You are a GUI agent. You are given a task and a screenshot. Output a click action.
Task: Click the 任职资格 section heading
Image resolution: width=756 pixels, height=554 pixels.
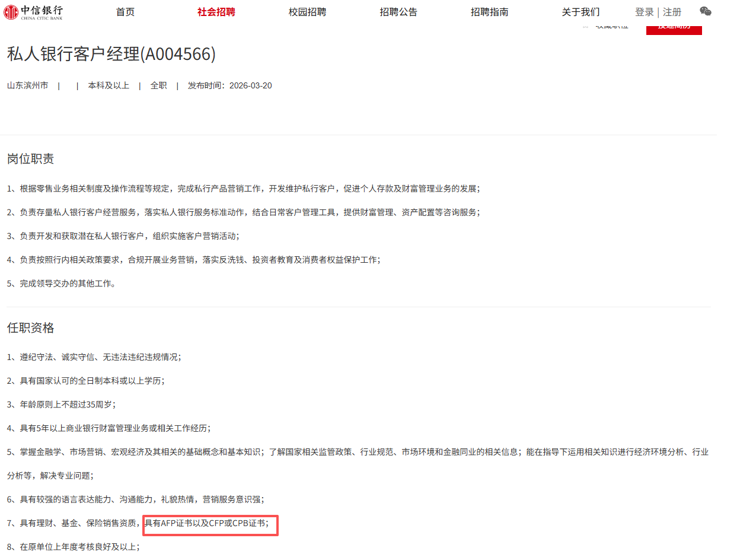click(x=31, y=328)
